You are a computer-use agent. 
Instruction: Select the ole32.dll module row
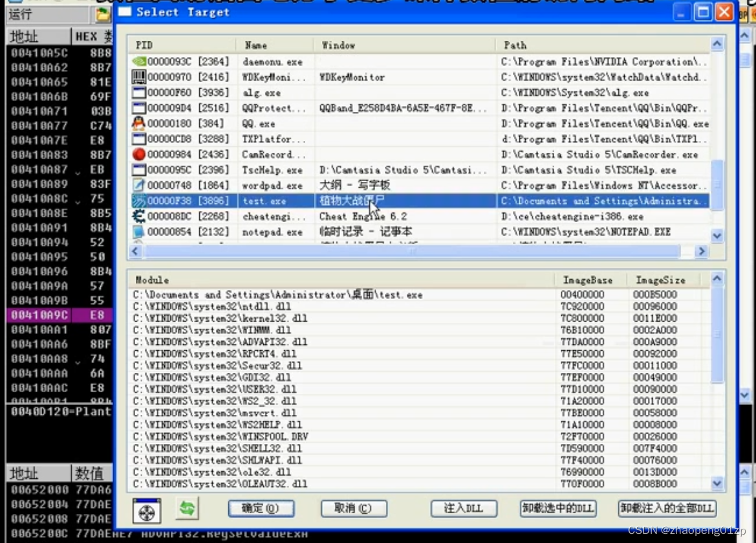(x=418, y=472)
